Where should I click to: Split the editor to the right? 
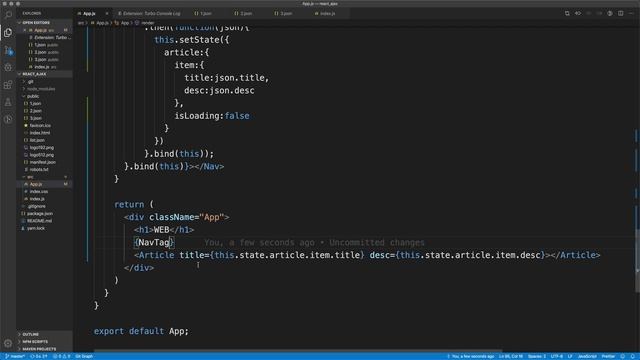[x=620, y=13]
